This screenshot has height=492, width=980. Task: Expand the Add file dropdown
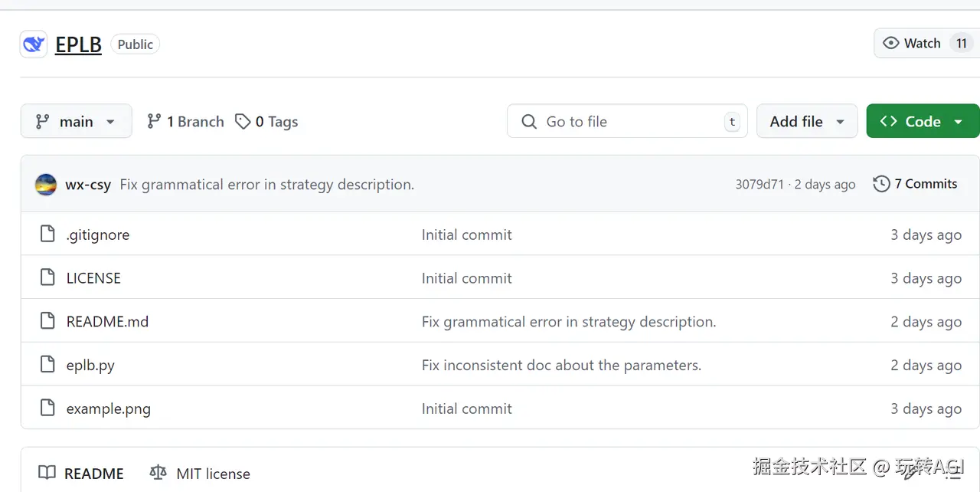806,122
